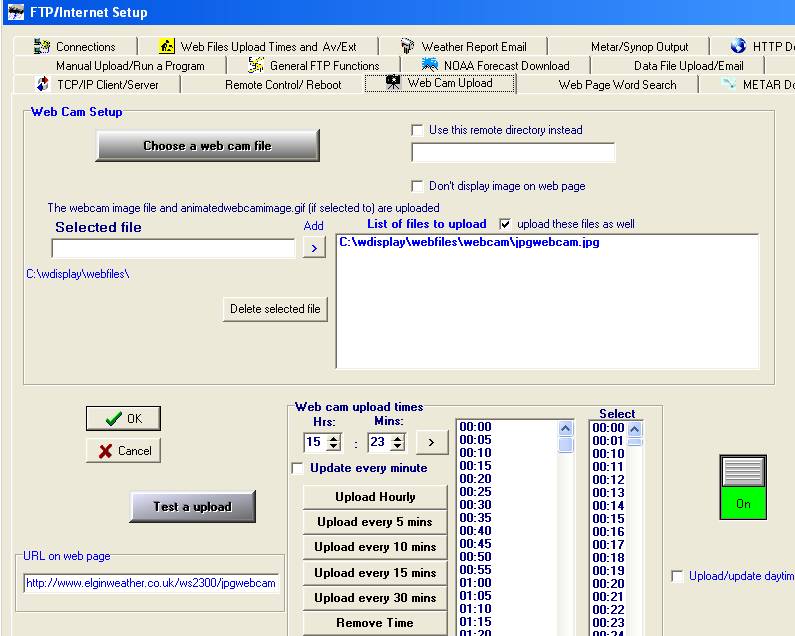795x636 pixels.
Task: Click the URL on web page field
Action: tap(151, 583)
